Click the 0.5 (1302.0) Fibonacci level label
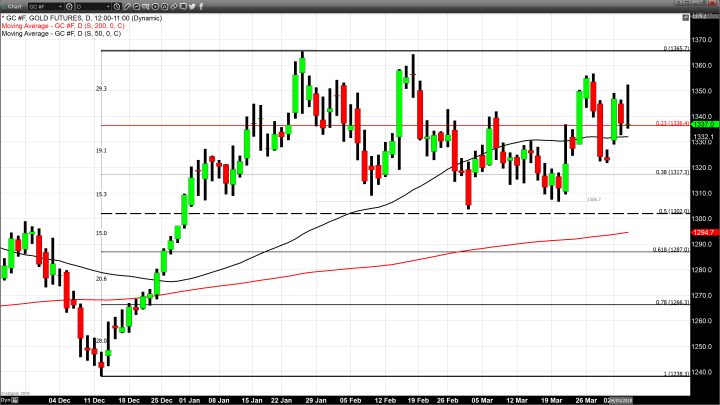 pos(668,211)
